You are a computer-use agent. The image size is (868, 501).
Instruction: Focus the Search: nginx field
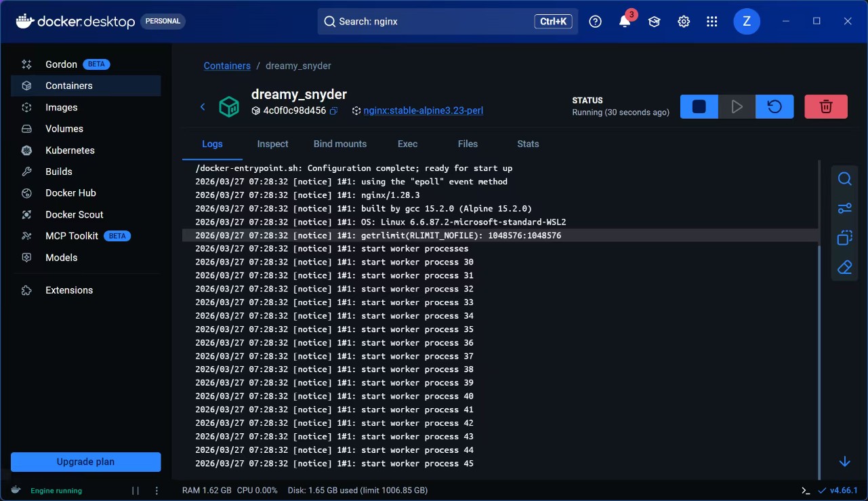tap(448, 22)
